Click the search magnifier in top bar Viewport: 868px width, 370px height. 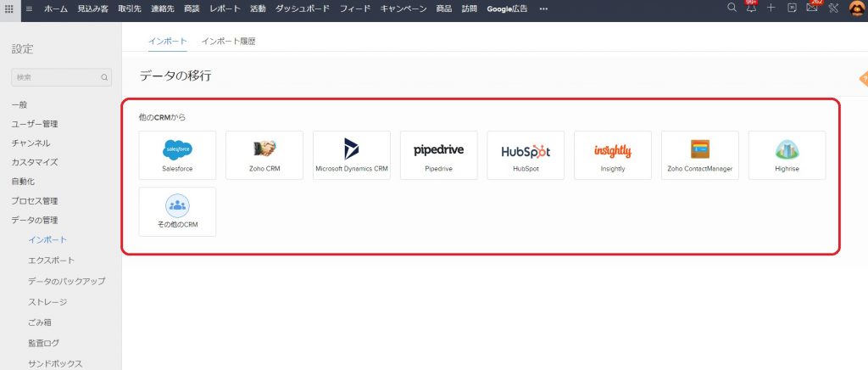pyautogui.click(x=732, y=8)
